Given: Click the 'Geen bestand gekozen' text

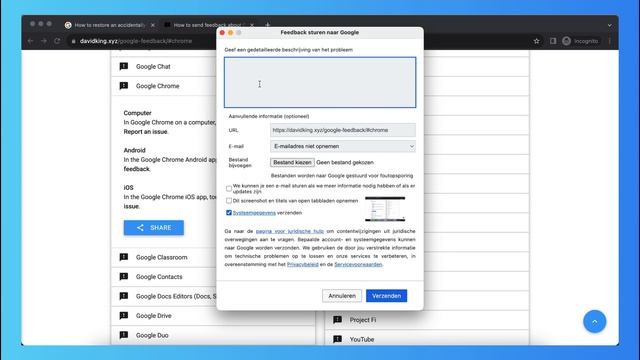Looking at the screenshot, I should point(345,162).
